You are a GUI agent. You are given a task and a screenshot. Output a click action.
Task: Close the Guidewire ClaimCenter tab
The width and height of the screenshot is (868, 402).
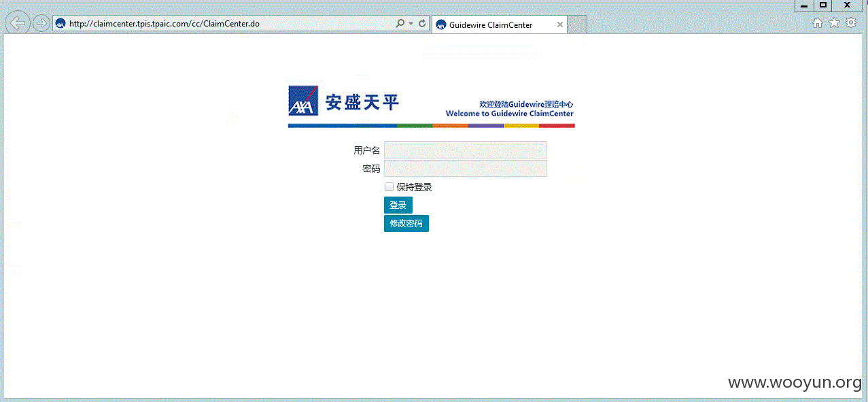[560, 24]
